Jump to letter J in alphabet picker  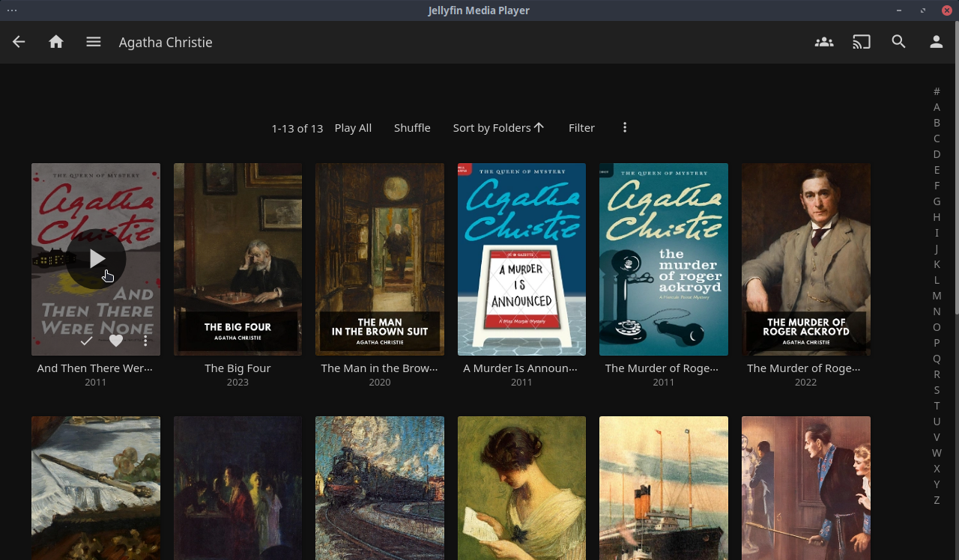(x=937, y=249)
